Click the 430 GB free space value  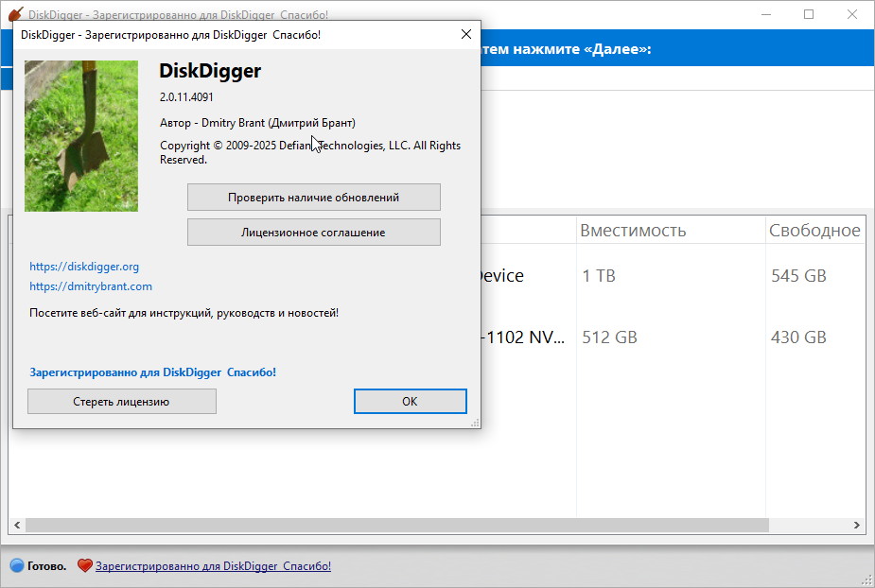798,337
